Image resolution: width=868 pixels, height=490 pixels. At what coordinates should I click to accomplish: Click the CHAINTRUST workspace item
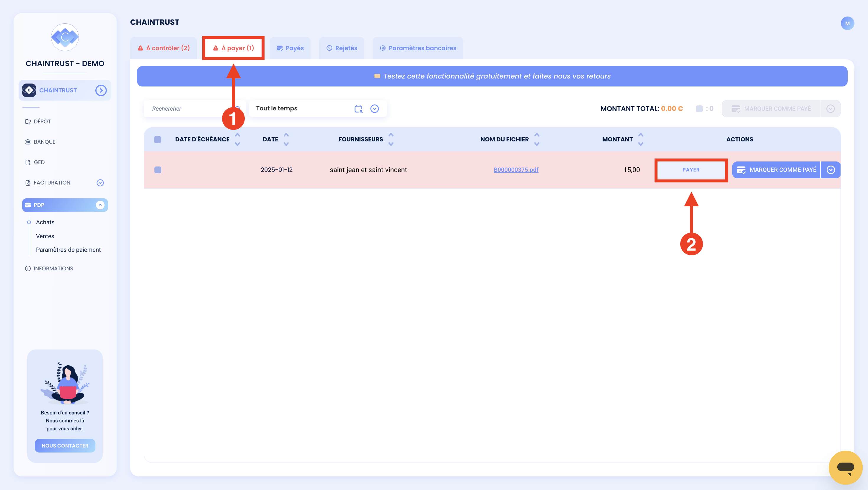click(65, 90)
